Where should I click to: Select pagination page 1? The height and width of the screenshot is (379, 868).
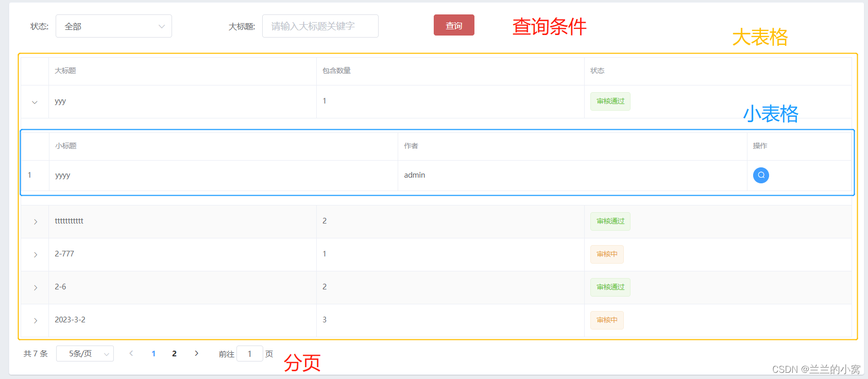[x=154, y=353]
